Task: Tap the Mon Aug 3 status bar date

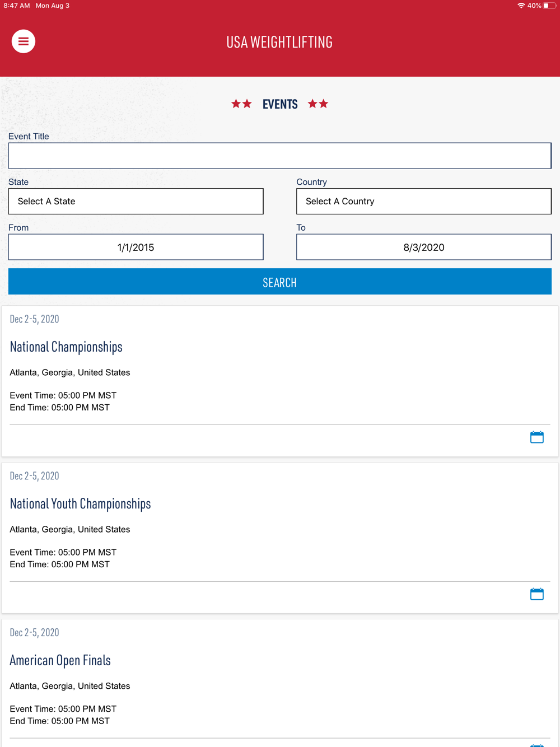Action: pos(53,6)
